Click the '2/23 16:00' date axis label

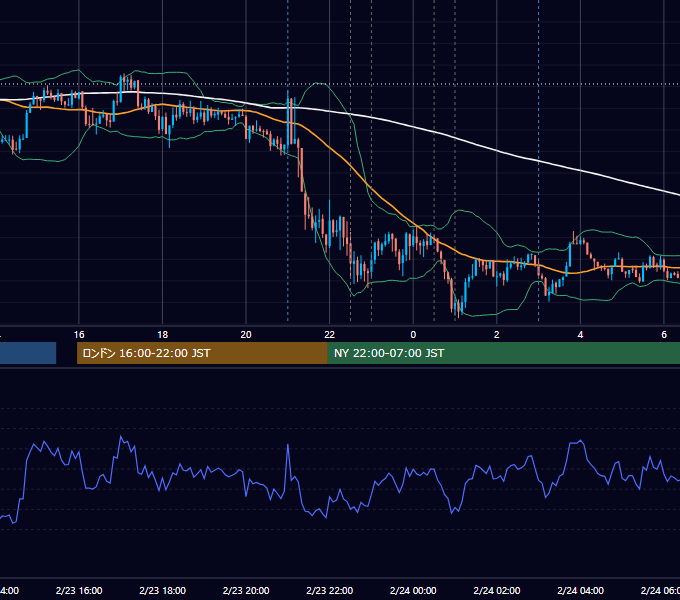click(x=79, y=590)
